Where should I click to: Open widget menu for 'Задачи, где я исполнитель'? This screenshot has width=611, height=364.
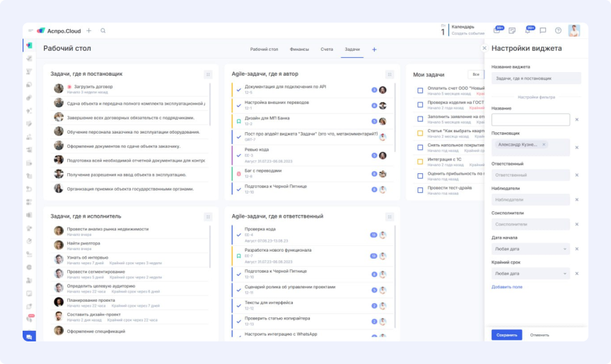[x=208, y=216]
